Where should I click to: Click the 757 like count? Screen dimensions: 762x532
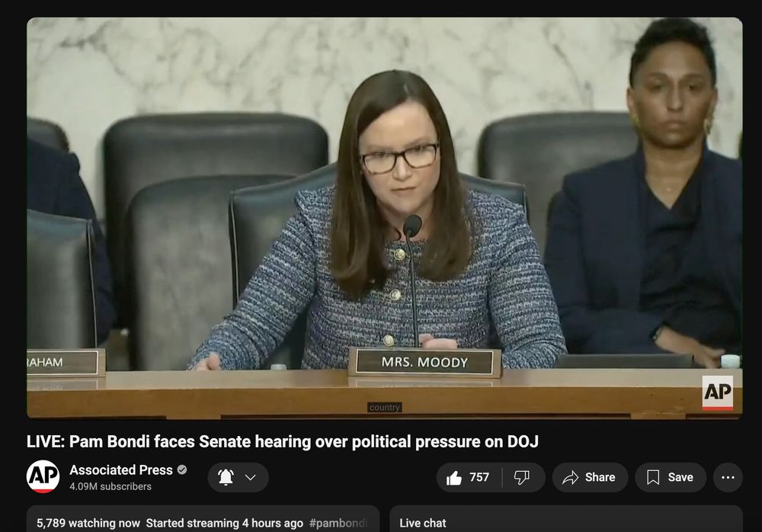pyautogui.click(x=479, y=478)
